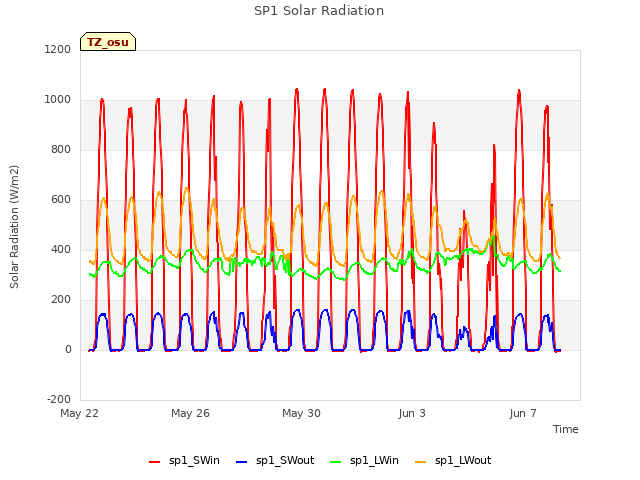Screen dimensions: 640x480
Task: Click the Time axis title
Action: click(x=565, y=429)
